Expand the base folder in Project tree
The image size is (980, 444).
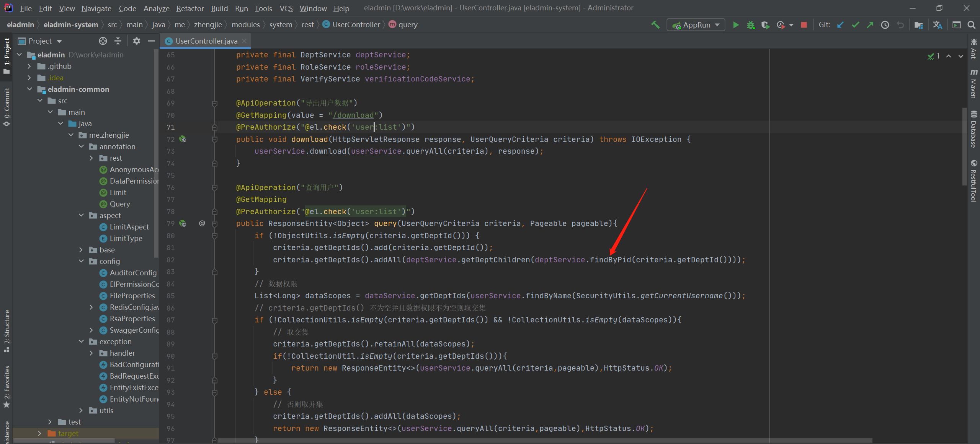pos(81,249)
